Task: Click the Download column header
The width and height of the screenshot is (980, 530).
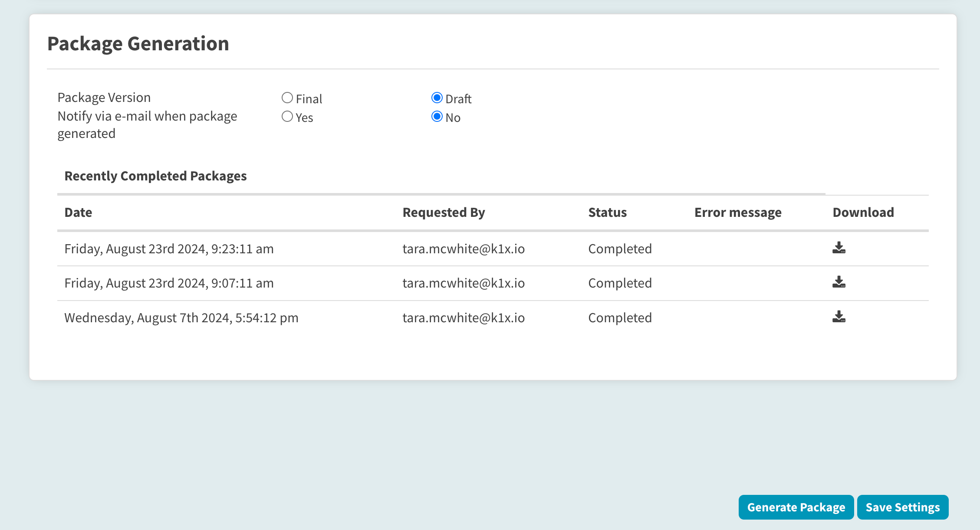Action: click(863, 213)
